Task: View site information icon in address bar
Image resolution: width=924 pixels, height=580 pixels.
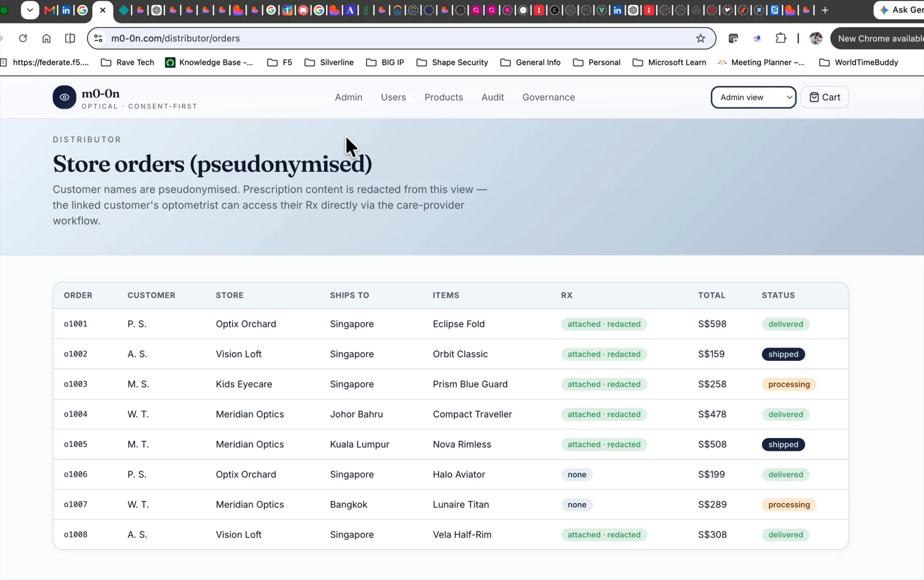Action: 98,38
